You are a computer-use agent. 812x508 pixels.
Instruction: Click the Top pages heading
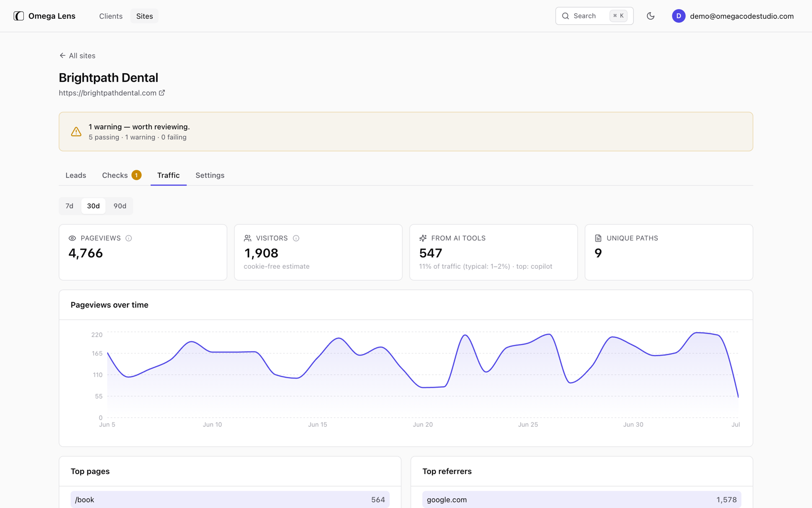[90, 471]
